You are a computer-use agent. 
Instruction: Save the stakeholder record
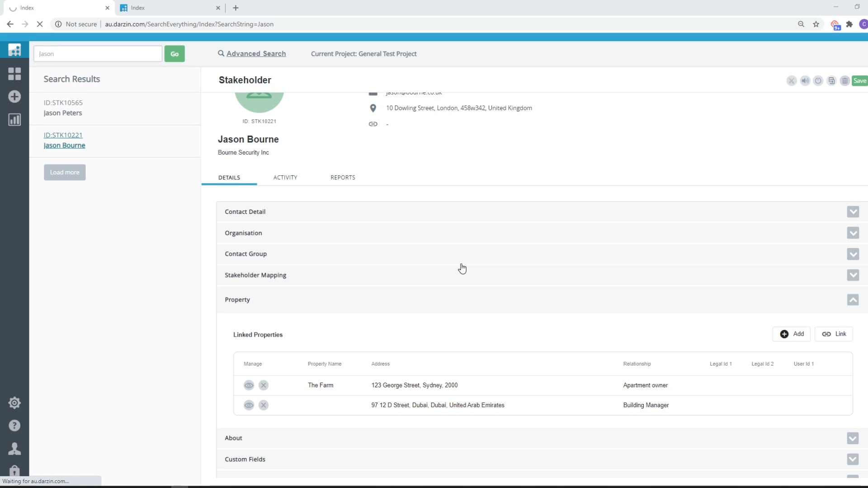coord(859,81)
